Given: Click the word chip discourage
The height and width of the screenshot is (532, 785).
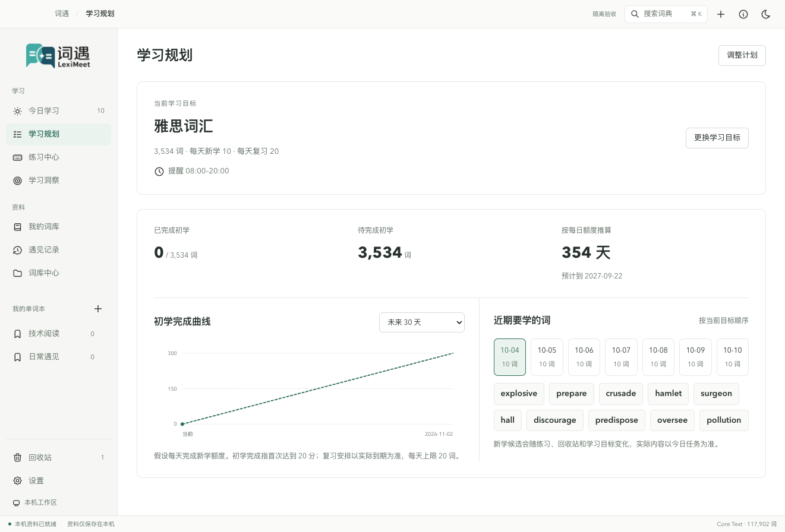Looking at the screenshot, I should pos(555,420).
